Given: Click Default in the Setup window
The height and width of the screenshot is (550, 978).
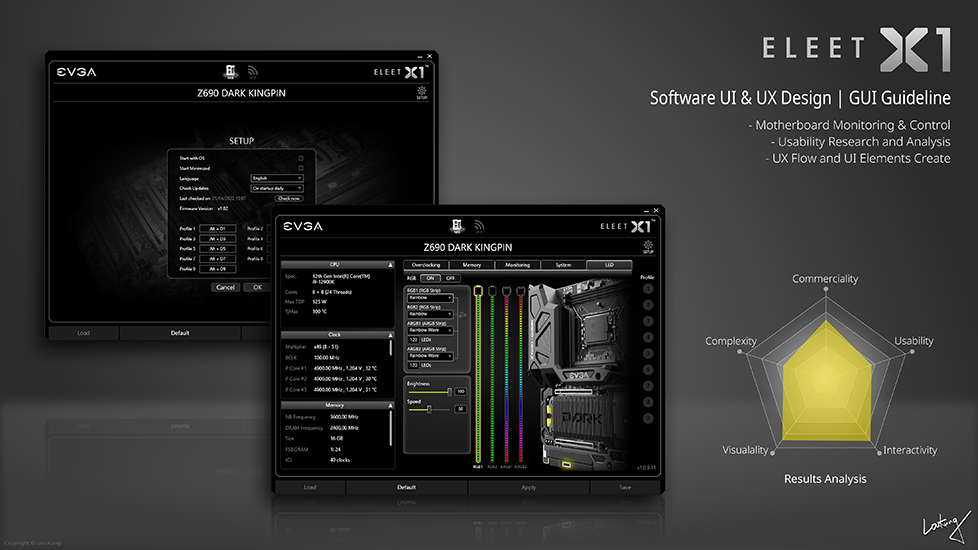Looking at the screenshot, I should [180, 333].
